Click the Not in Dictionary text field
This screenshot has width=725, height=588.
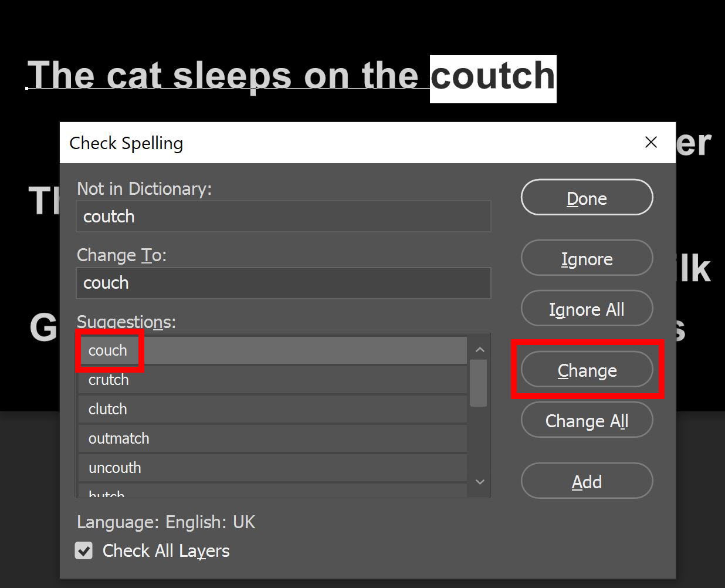[x=283, y=216]
